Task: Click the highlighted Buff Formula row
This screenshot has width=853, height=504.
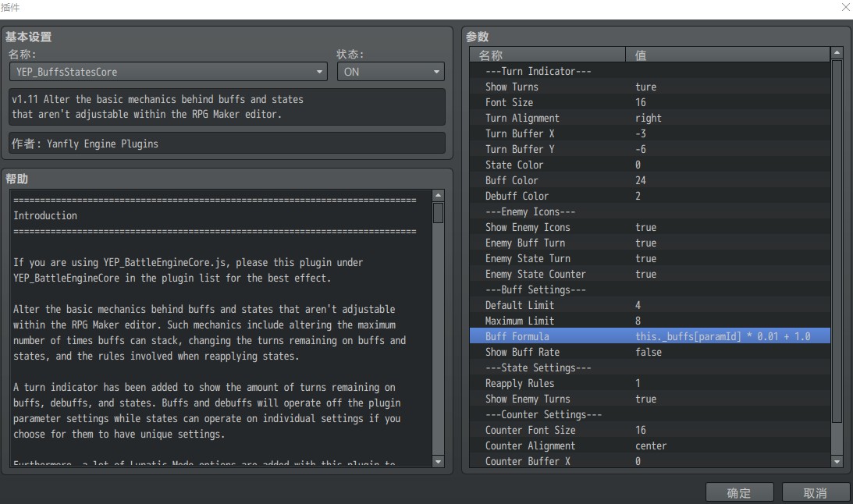Action: (650, 336)
